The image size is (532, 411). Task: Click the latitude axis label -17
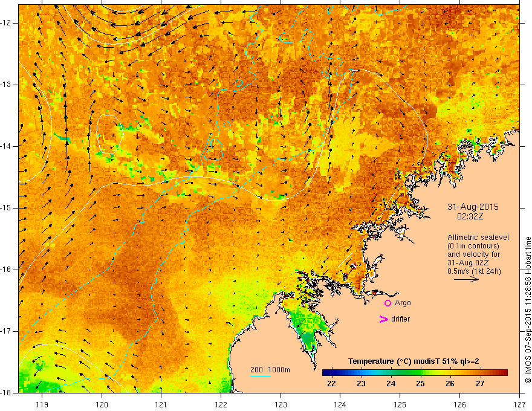7,331
